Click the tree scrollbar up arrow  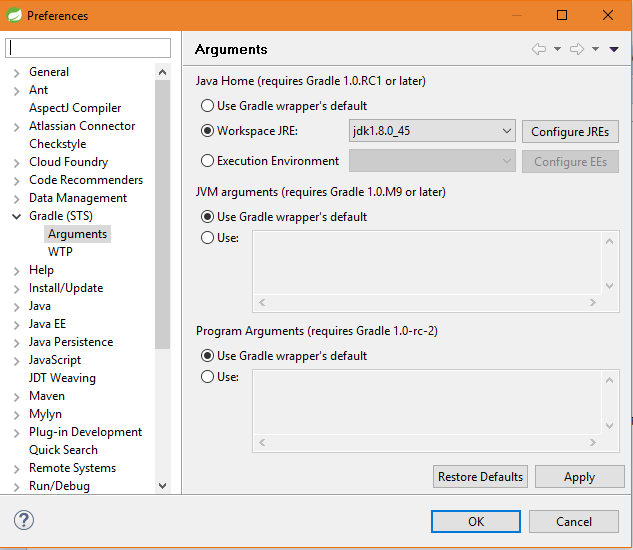pos(162,72)
